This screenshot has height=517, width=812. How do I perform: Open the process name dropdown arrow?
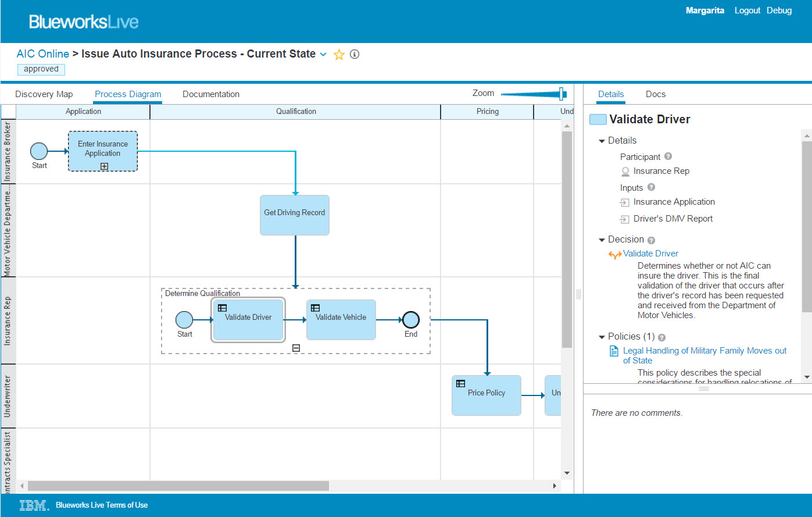(x=323, y=55)
